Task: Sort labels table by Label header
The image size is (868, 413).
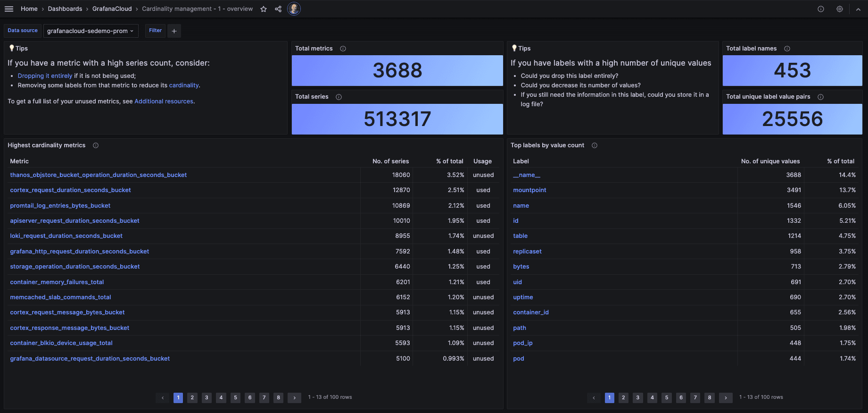Action: tap(521, 161)
